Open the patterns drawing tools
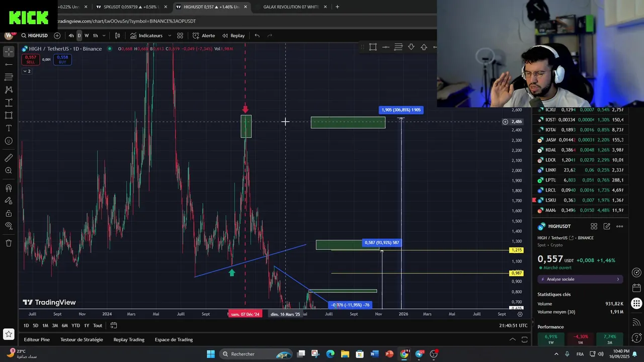The height and width of the screenshot is (362, 644). 9,89
